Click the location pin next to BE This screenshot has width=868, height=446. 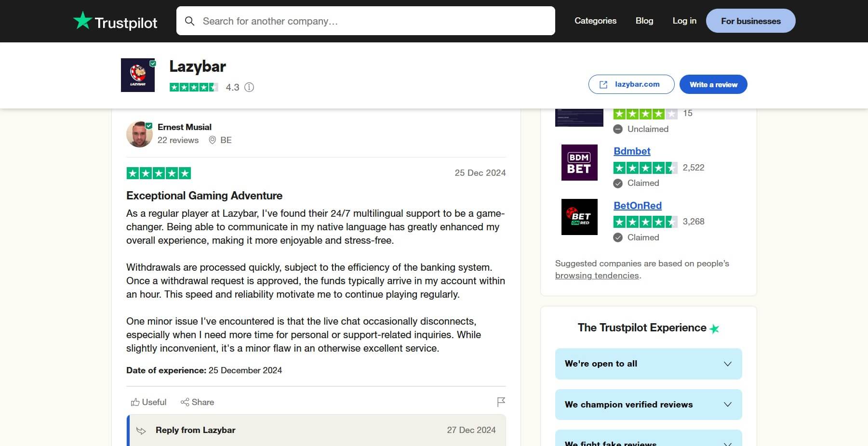(213, 140)
